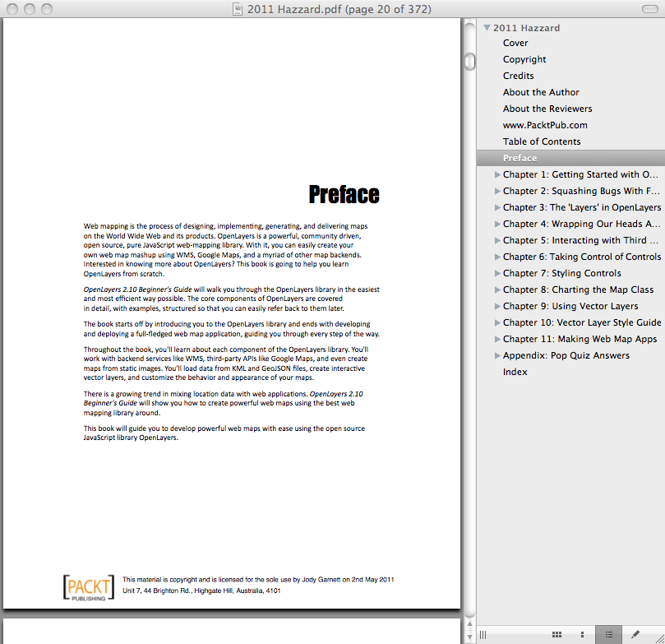Click the window resize grip corner
Image resolution: width=665 pixels, height=644 pixels.
coord(659,639)
